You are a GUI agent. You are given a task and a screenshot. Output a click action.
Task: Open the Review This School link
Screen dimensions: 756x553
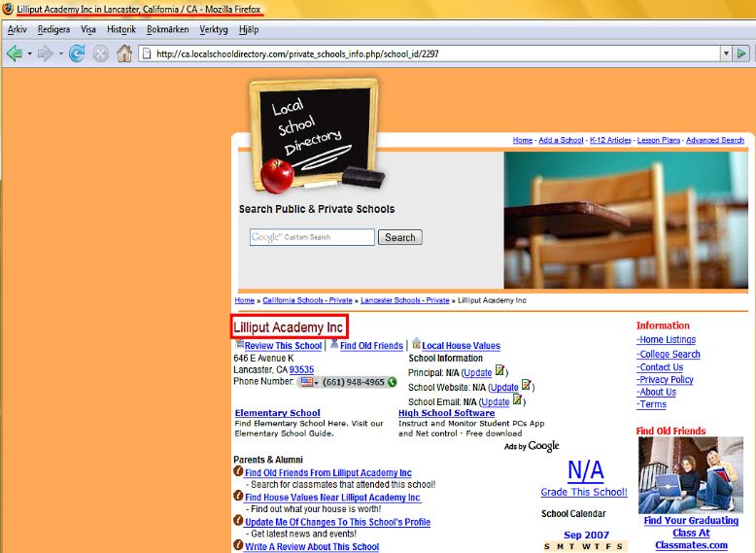(x=283, y=346)
